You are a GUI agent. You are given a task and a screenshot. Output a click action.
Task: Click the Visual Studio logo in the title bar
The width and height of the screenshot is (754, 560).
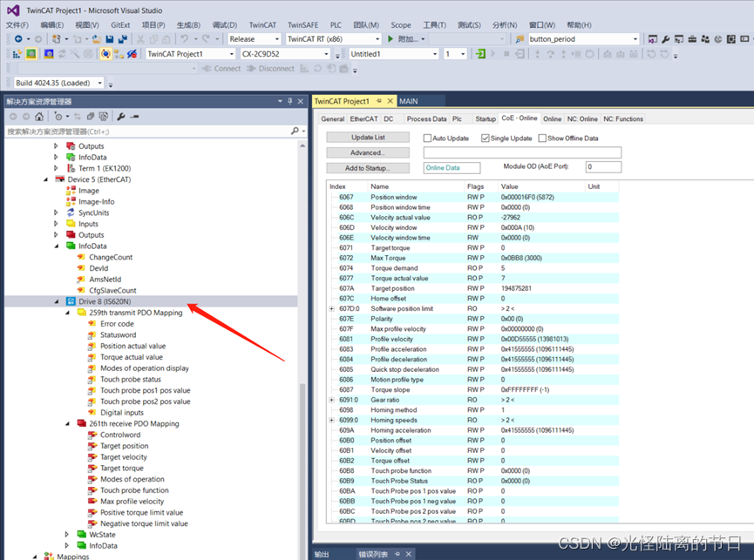click(13, 10)
